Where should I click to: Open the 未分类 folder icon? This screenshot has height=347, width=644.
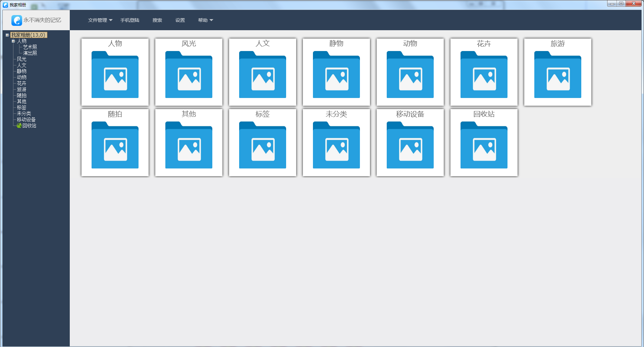coord(336,145)
